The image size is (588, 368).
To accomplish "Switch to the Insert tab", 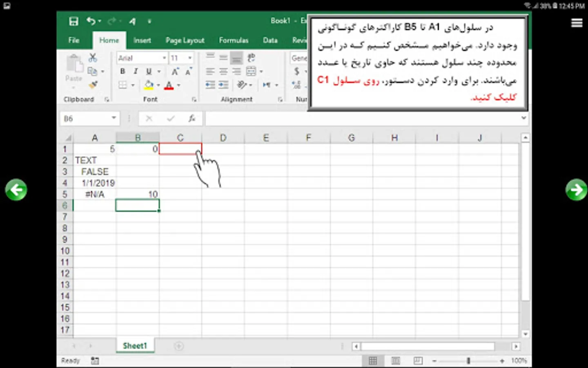I will coord(142,40).
